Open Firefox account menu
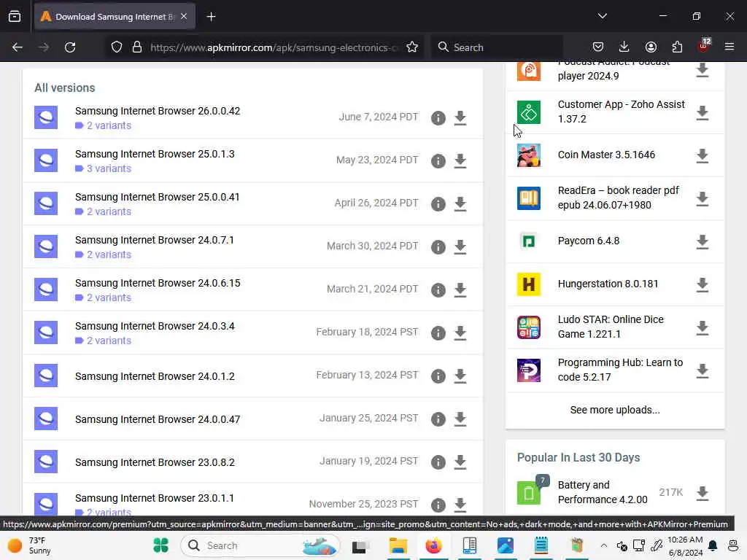Image resolution: width=747 pixels, height=560 pixels. (651, 47)
